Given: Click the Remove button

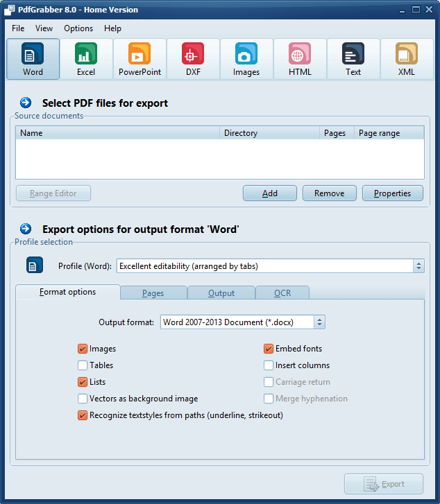Looking at the screenshot, I should click(329, 193).
